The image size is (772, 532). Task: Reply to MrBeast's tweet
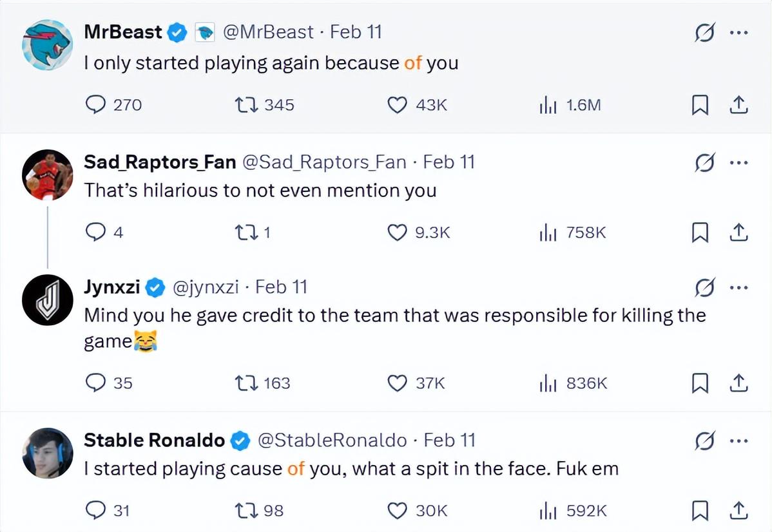point(96,105)
